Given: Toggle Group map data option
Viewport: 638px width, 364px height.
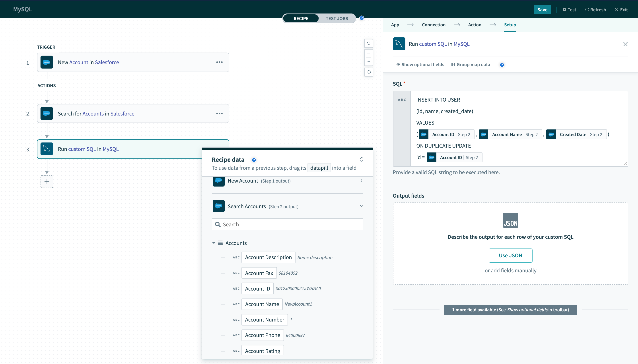Looking at the screenshot, I should [471, 64].
